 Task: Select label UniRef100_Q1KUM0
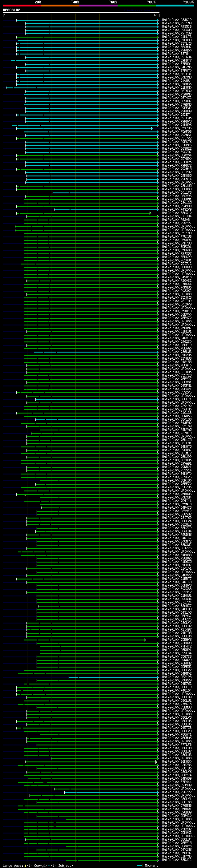[x=177, y=88]
